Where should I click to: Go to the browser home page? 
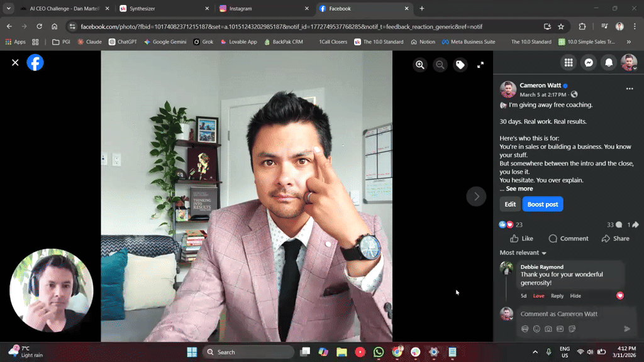[54, 26]
